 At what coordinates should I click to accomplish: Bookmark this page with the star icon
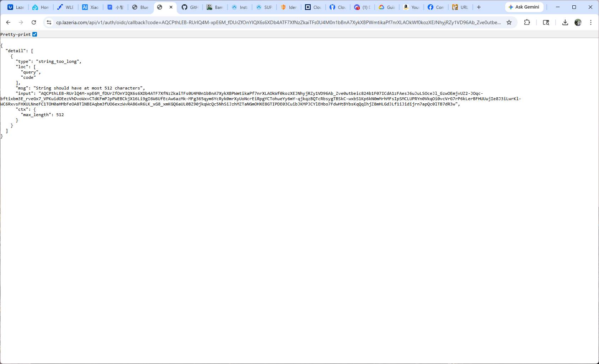point(509,22)
